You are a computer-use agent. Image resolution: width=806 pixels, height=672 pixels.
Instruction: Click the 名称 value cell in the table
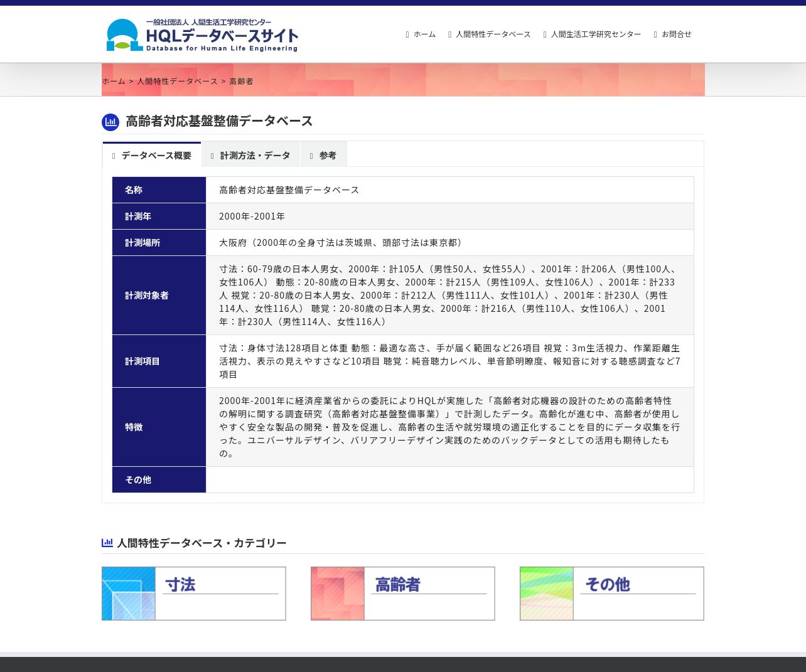coord(450,190)
